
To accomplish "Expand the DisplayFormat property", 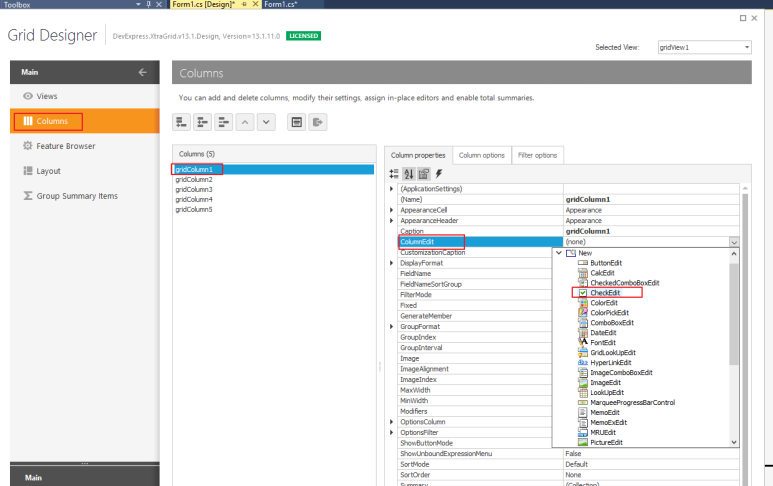I will [x=391, y=263].
